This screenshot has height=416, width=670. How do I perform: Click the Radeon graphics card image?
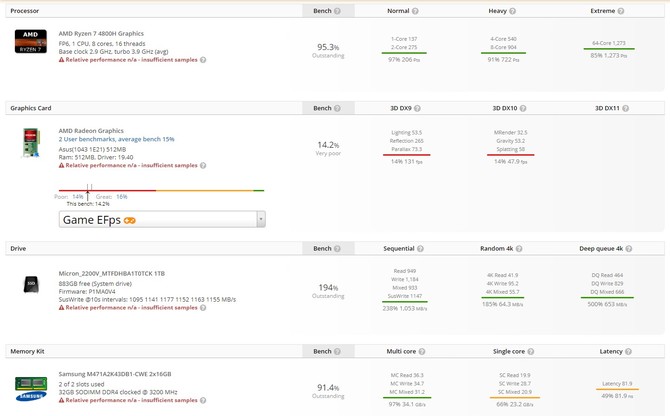coord(31,143)
